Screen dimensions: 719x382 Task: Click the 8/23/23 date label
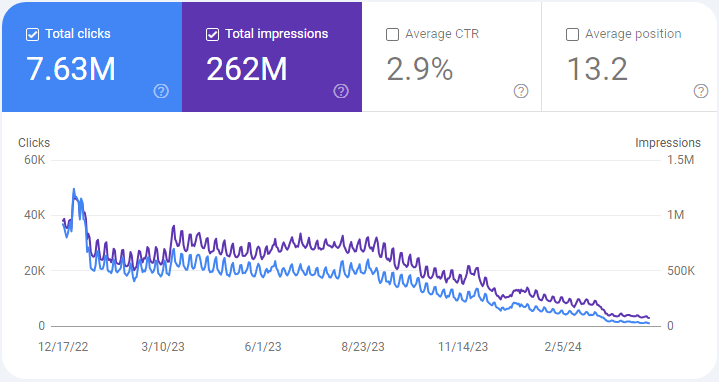pos(363,347)
